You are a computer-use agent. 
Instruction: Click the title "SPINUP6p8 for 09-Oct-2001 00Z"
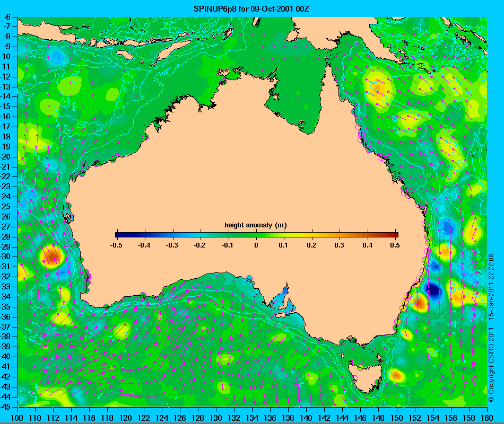[251, 8]
